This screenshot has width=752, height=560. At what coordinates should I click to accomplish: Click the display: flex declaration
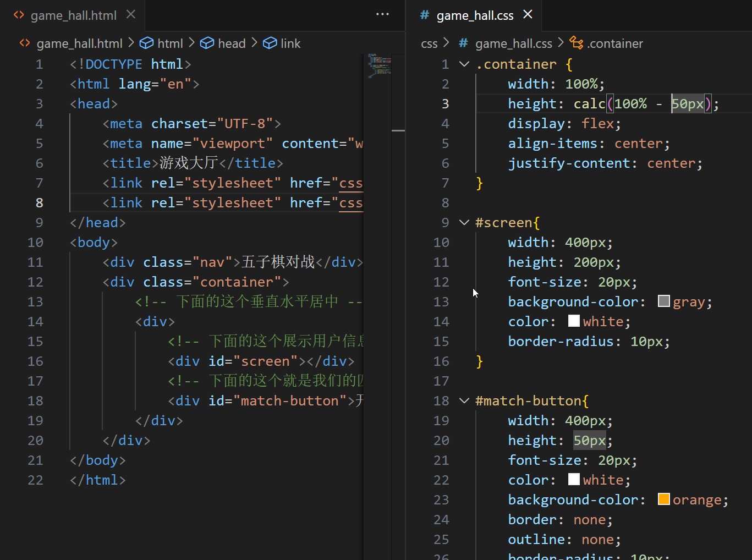point(564,124)
